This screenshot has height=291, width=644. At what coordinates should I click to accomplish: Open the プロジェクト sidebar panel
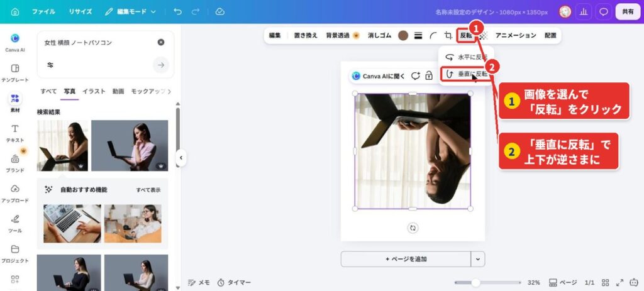pyautogui.click(x=15, y=254)
